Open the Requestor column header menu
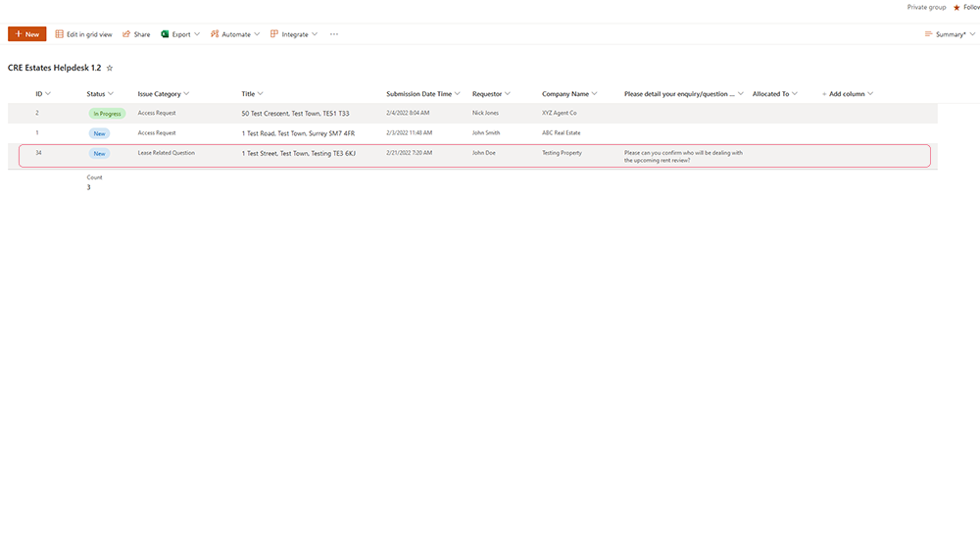This screenshot has height=551, width=980. 491,94
